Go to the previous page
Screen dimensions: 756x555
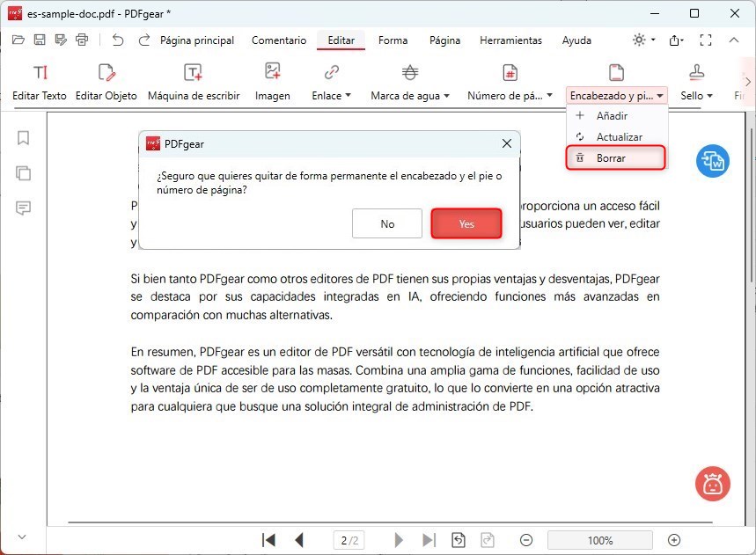click(x=299, y=540)
